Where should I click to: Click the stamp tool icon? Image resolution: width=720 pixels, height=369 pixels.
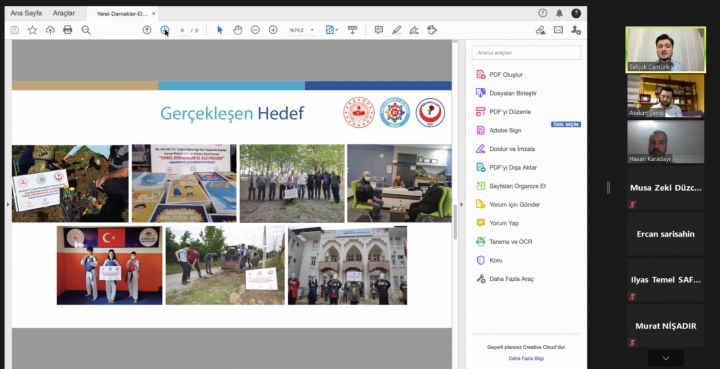pos(432,30)
